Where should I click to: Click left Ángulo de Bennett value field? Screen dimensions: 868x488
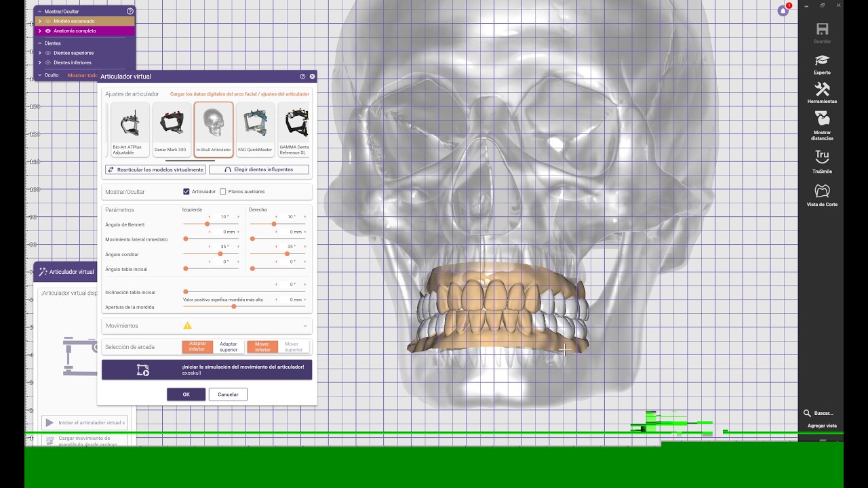point(224,217)
